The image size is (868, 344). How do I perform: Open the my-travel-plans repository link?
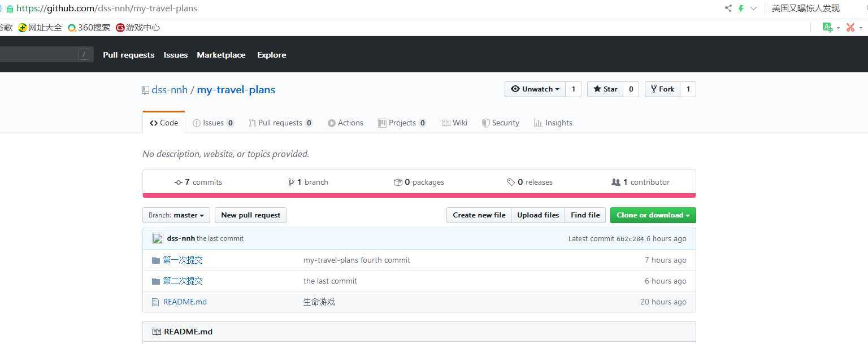coord(236,90)
